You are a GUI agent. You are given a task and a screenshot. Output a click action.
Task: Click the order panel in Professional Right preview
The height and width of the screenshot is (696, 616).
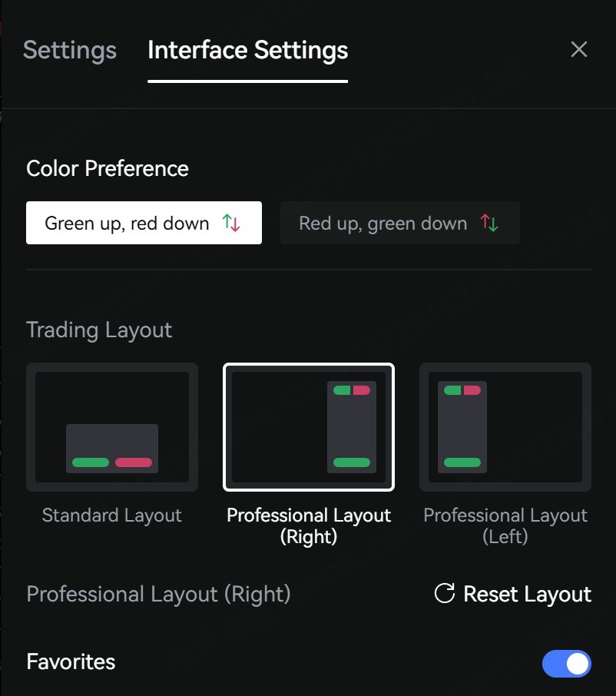pos(352,426)
